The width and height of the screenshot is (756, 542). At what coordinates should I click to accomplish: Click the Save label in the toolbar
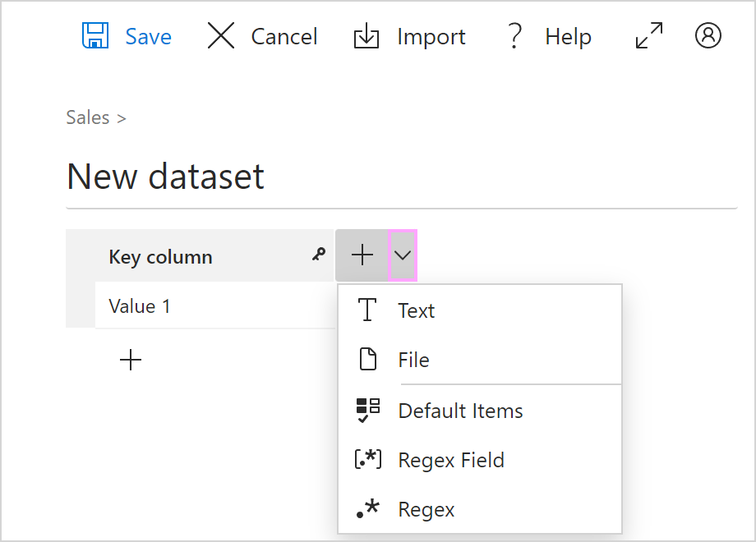(149, 37)
